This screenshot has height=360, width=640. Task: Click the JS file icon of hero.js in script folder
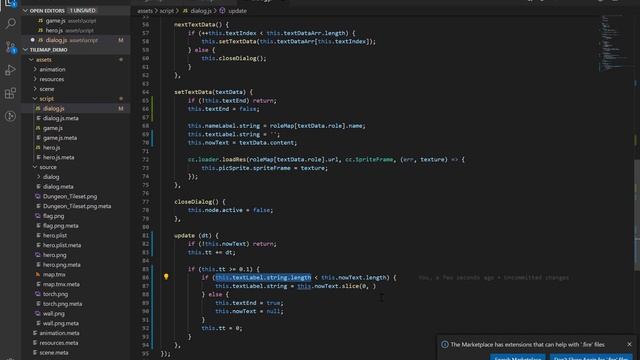tap(38, 148)
